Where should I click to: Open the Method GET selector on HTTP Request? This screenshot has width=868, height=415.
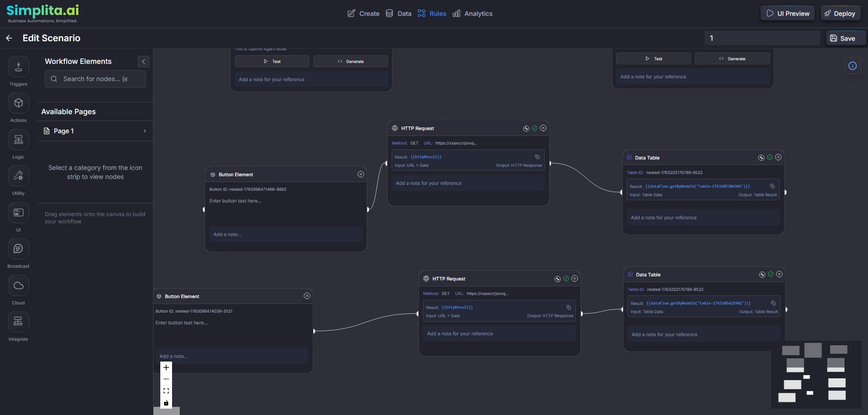(x=414, y=143)
